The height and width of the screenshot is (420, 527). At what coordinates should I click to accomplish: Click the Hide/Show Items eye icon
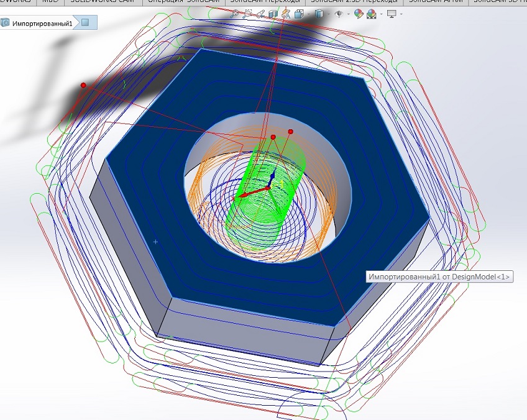tap(339, 14)
